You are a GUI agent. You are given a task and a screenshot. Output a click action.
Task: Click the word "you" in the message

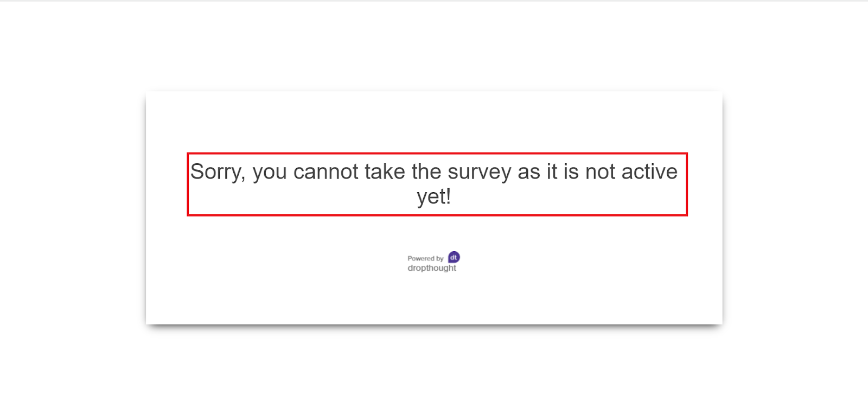(270, 172)
